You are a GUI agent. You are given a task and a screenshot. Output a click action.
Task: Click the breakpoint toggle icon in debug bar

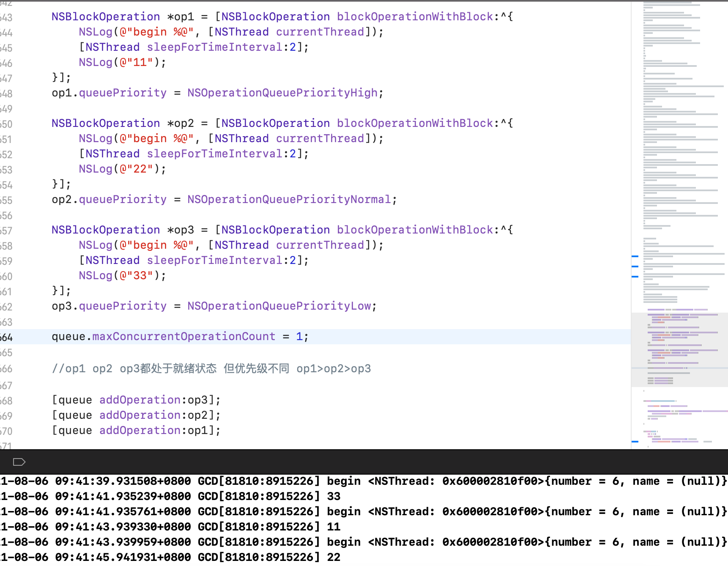(x=19, y=462)
